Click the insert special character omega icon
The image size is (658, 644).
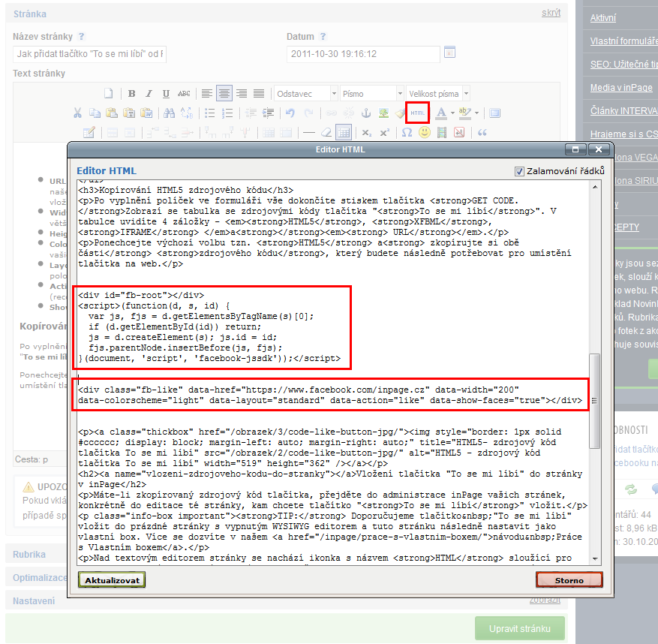pyautogui.click(x=407, y=133)
